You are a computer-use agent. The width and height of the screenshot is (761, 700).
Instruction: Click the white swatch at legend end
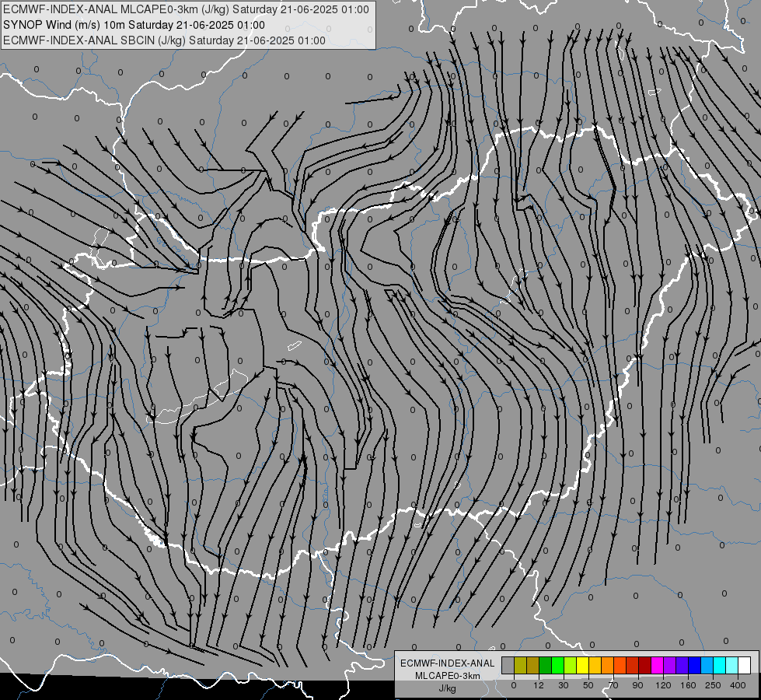click(744, 665)
